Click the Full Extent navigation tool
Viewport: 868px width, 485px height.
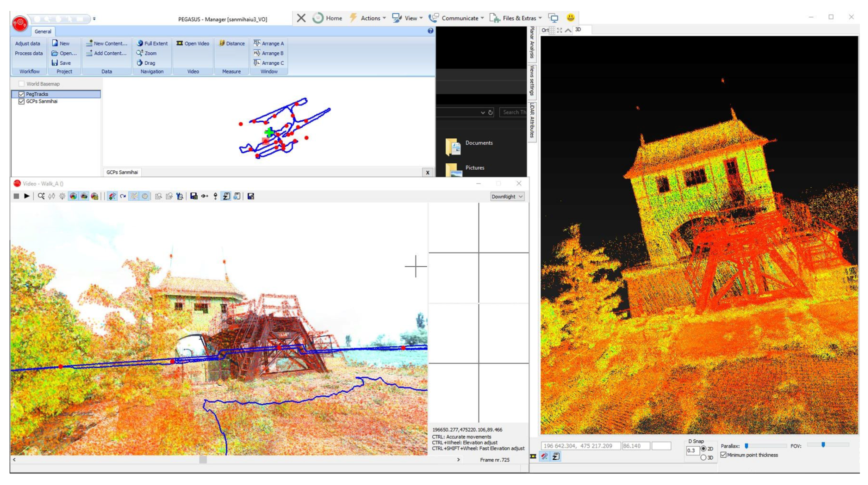point(152,43)
